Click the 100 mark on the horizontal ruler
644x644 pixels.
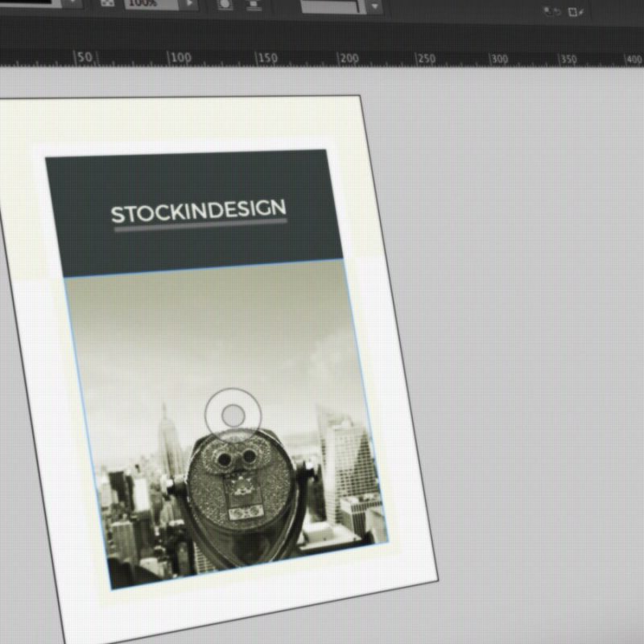point(180,57)
